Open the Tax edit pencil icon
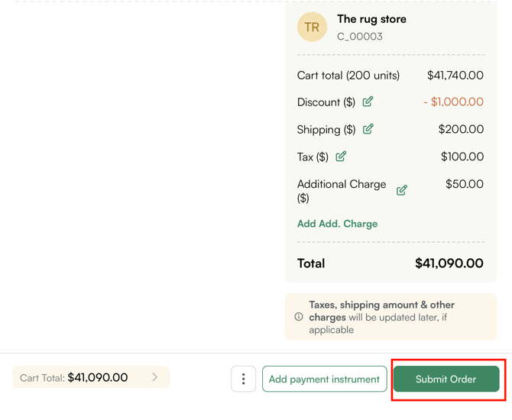This screenshot has width=512, height=420. pos(341,157)
